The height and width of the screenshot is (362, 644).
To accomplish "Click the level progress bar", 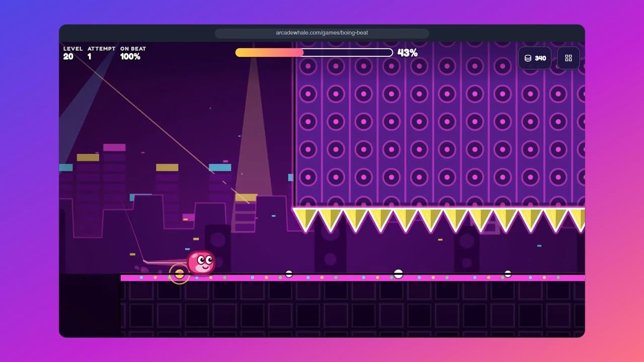I will (x=314, y=52).
